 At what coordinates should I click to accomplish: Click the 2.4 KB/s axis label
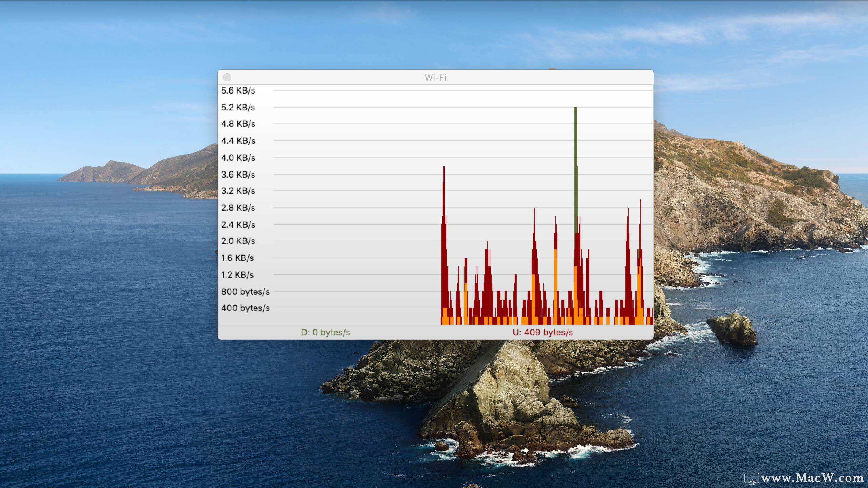coord(238,225)
